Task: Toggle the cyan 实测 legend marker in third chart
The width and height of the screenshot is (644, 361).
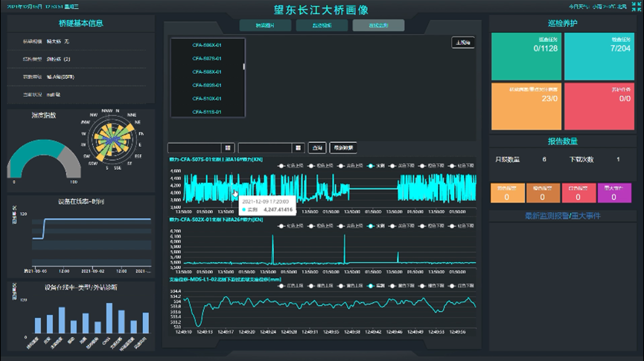Action: [370, 285]
